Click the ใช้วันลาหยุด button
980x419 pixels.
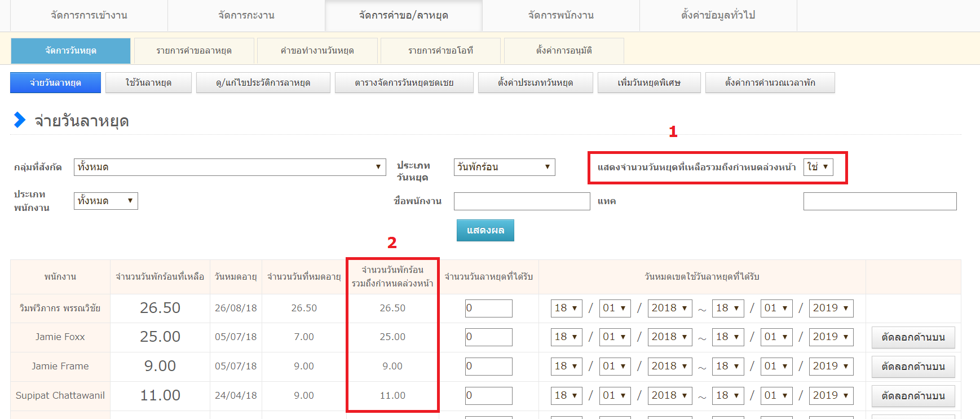tap(148, 83)
